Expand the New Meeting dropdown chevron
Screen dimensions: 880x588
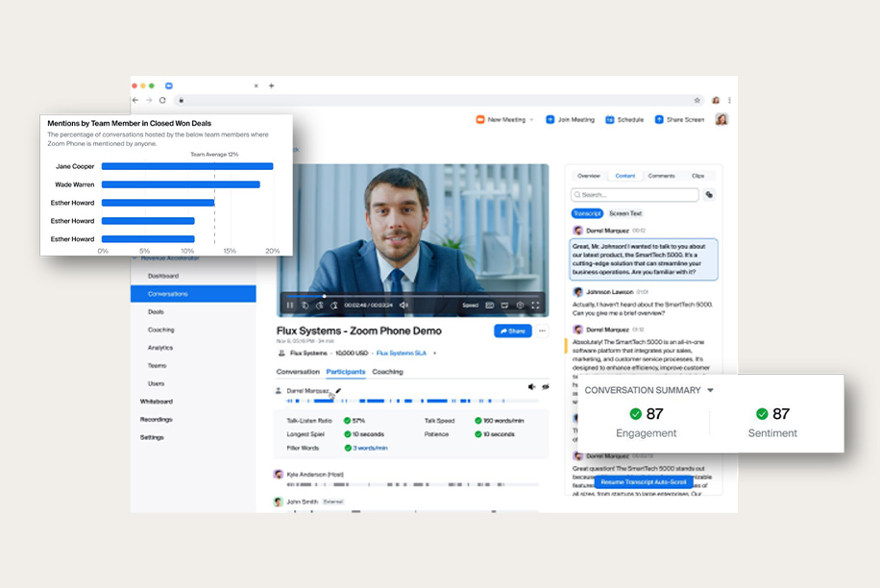pos(531,119)
